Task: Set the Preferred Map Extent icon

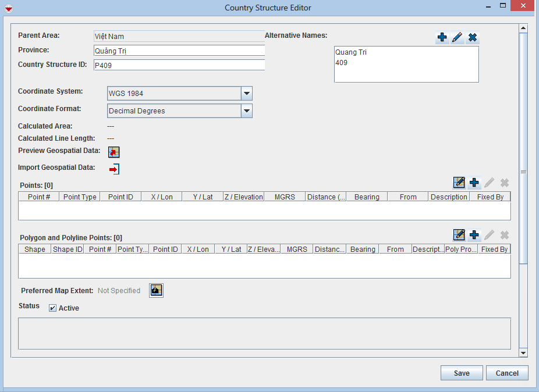Action: 156,290
